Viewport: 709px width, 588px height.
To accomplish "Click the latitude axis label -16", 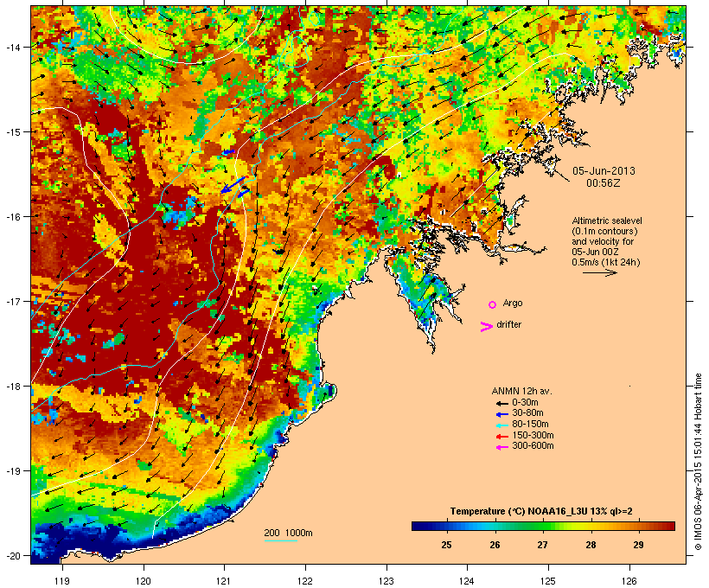I will [13, 217].
